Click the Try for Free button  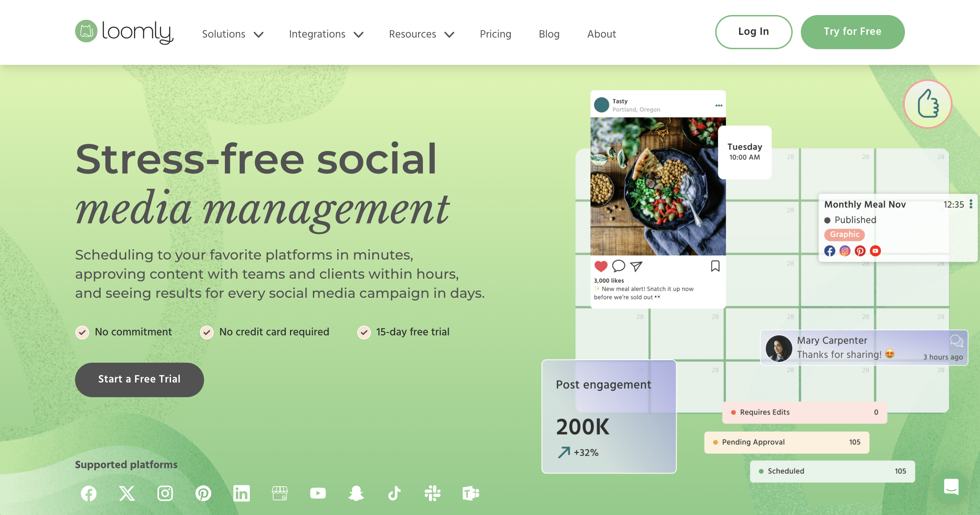852,31
